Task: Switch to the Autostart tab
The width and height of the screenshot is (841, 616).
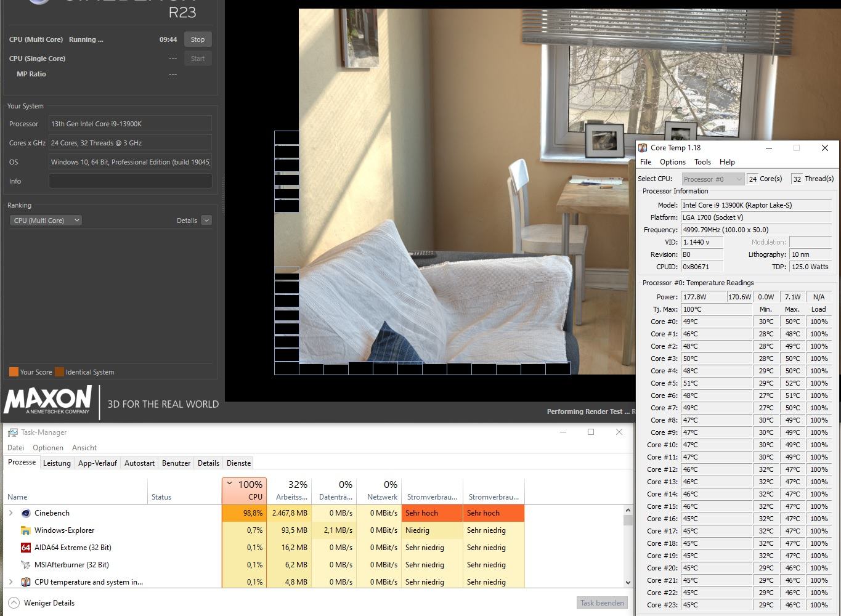Action: click(x=139, y=463)
